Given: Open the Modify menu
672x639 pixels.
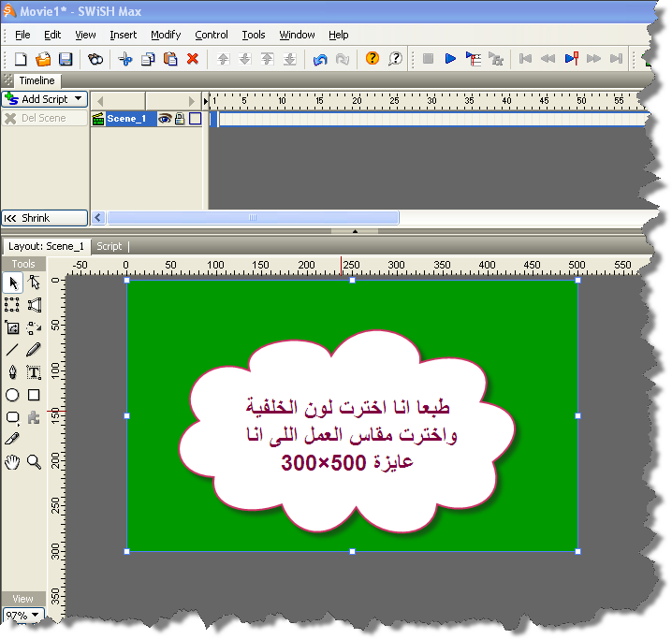Looking at the screenshot, I should [x=166, y=35].
